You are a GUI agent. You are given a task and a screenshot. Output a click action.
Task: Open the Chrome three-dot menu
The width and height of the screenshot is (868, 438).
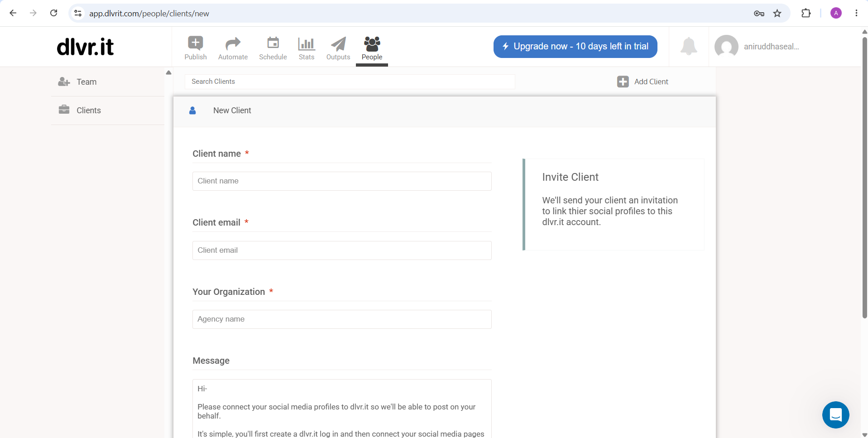(x=856, y=13)
